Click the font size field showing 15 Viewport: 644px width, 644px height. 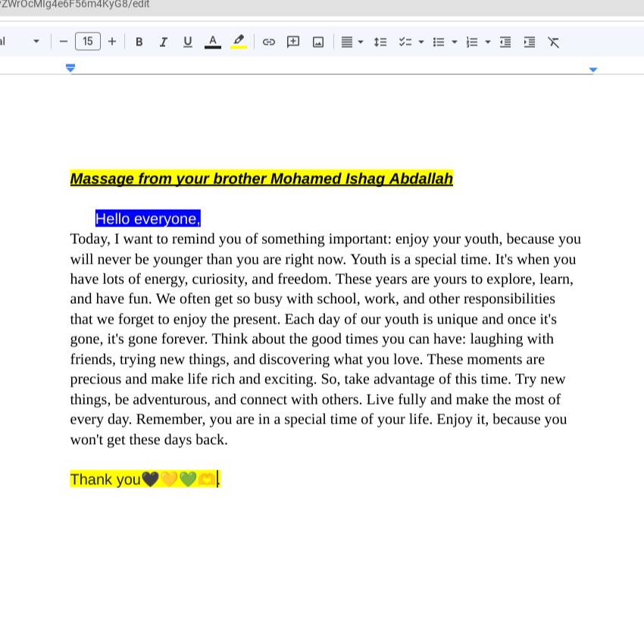[x=88, y=42]
